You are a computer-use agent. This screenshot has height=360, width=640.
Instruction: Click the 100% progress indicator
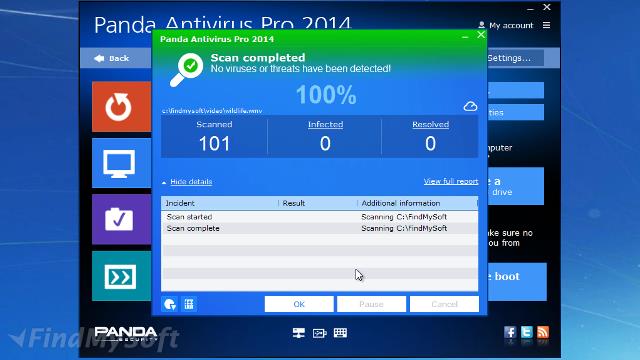pos(326,95)
